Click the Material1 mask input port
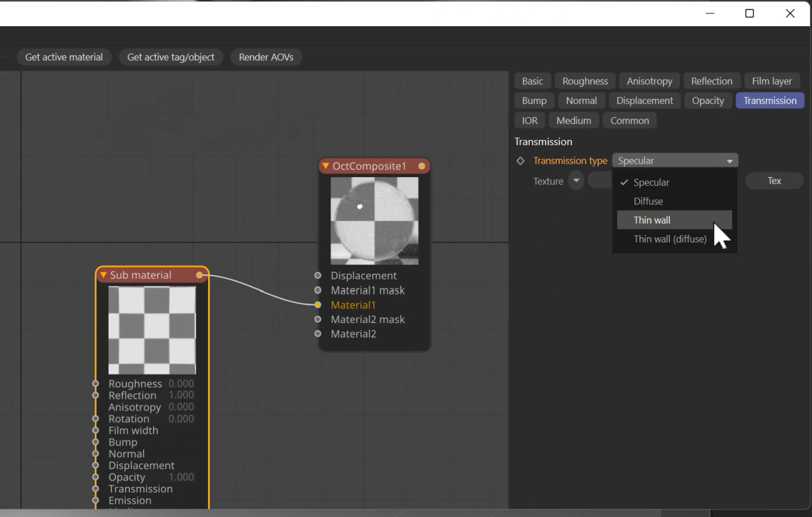Screen dimensions: 812x517 (x=318, y=290)
